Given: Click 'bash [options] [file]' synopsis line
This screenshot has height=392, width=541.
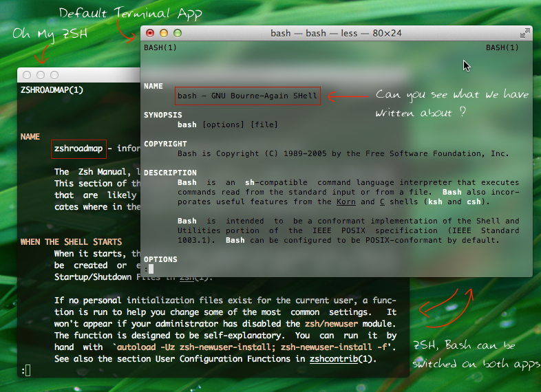Looking at the screenshot, I should point(228,124).
